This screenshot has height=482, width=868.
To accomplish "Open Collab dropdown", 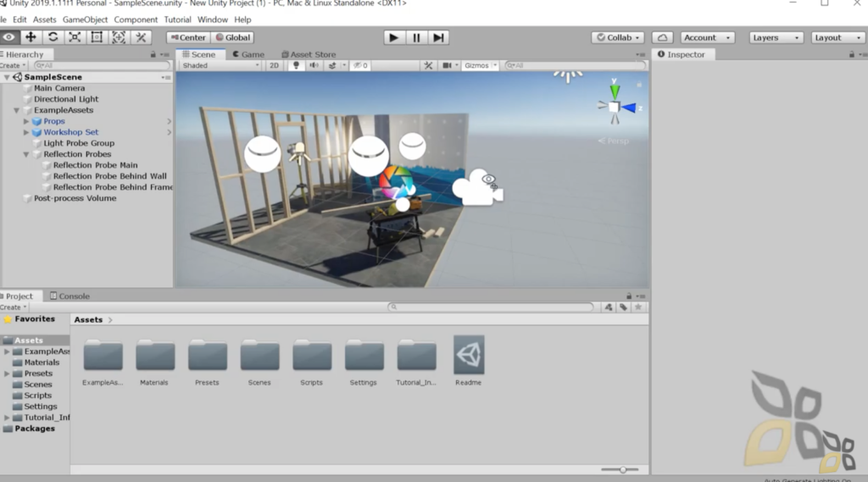I will pyautogui.click(x=617, y=37).
